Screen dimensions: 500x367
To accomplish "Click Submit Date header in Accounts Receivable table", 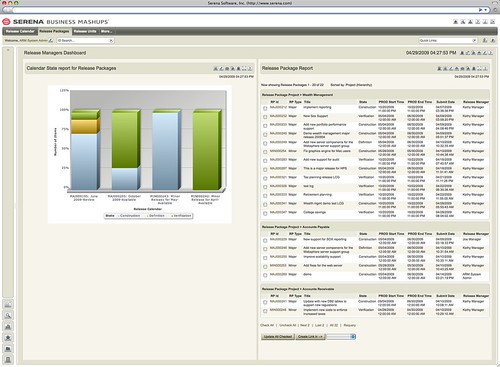I will click(446, 296).
